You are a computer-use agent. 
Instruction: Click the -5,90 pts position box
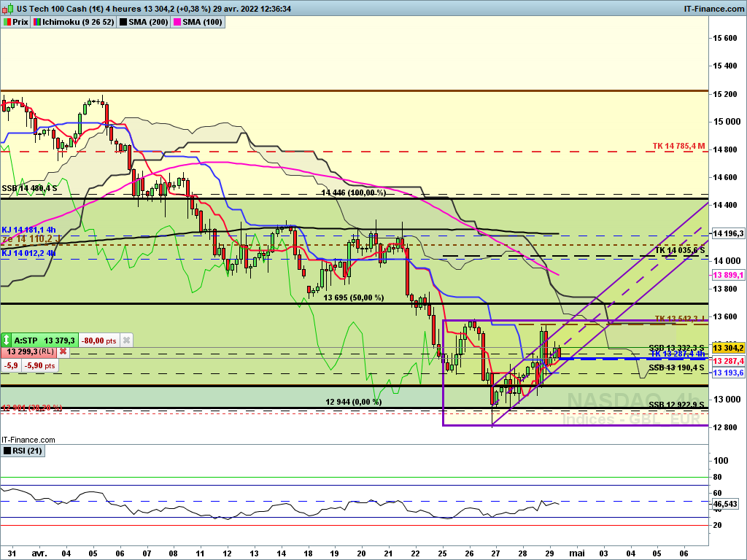pyautogui.click(x=39, y=366)
